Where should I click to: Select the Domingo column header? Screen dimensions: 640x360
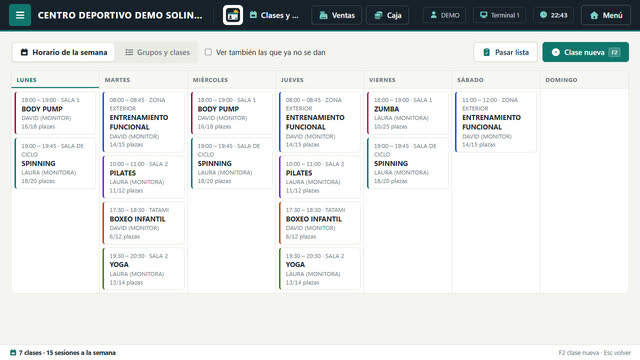(x=584, y=80)
